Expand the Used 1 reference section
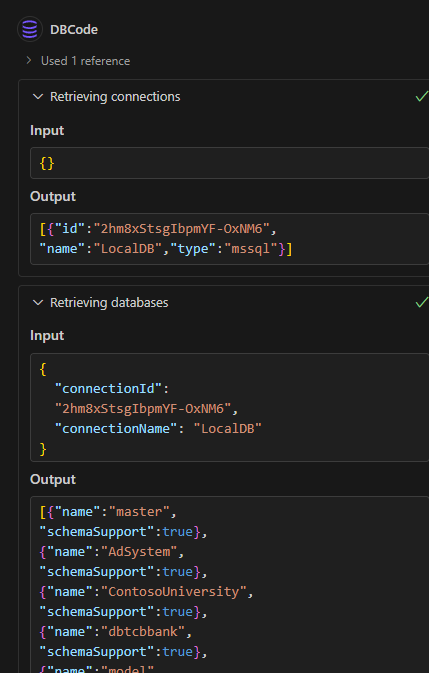 point(29,61)
